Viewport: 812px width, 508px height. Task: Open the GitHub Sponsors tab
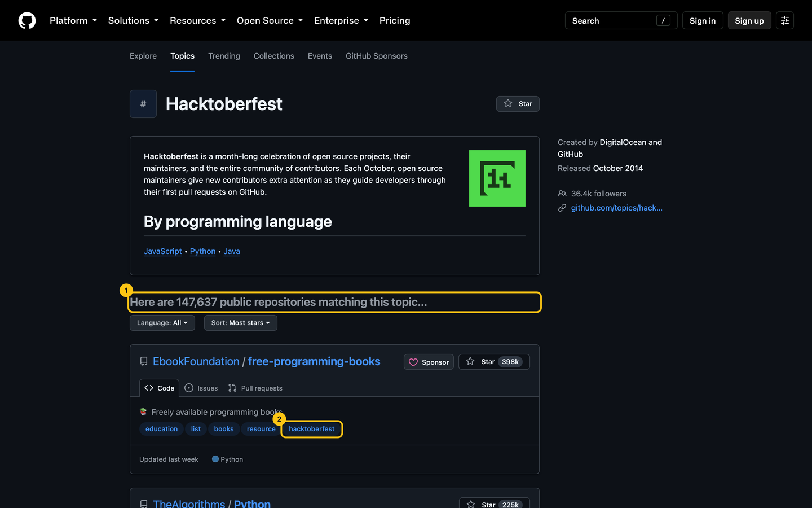(x=377, y=56)
